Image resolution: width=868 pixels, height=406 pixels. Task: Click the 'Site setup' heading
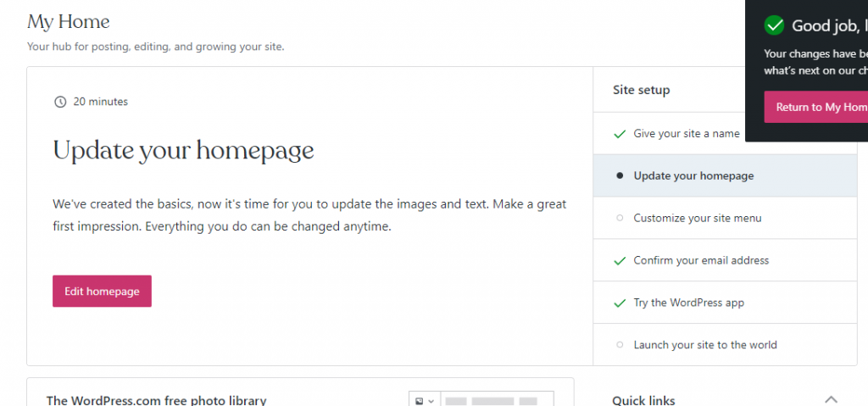pyautogui.click(x=641, y=90)
